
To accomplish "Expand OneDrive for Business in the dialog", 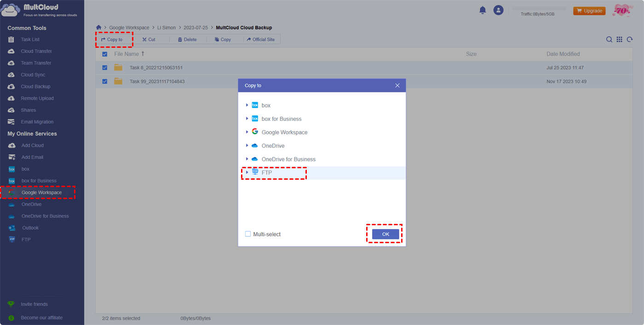I will point(247,159).
